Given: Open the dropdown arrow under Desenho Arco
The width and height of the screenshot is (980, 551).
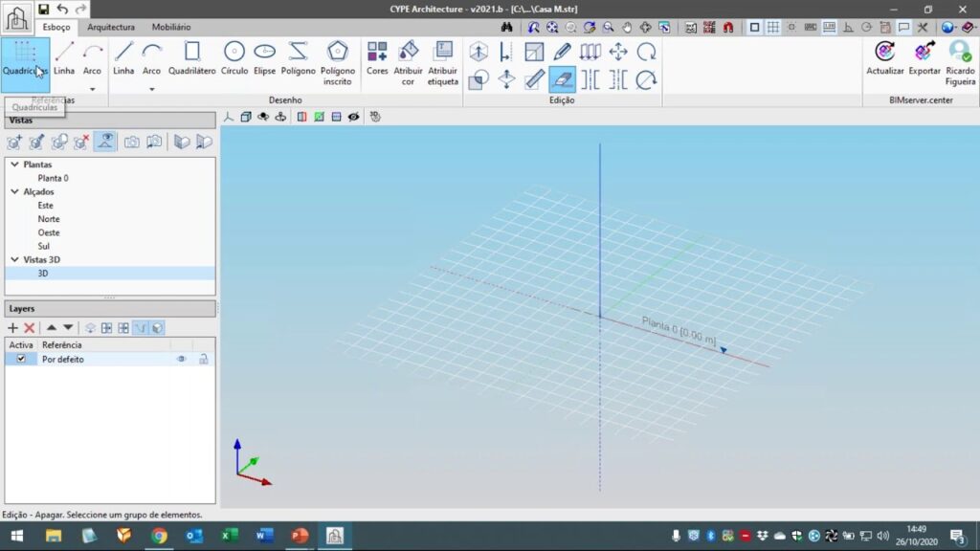Looking at the screenshot, I should tap(151, 89).
